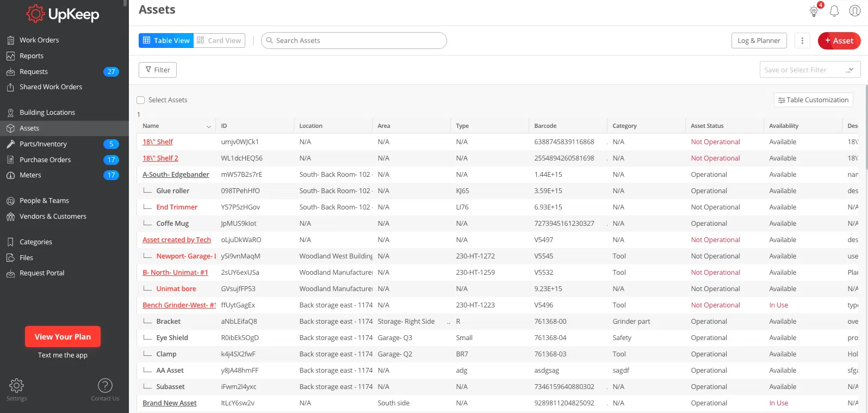This screenshot has width=868, height=413.
Task: Open the Save or Select Filter dropdown
Action: [809, 70]
